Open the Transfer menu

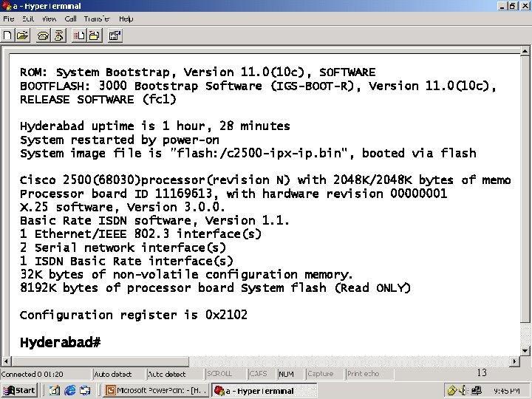click(x=97, y=19)
